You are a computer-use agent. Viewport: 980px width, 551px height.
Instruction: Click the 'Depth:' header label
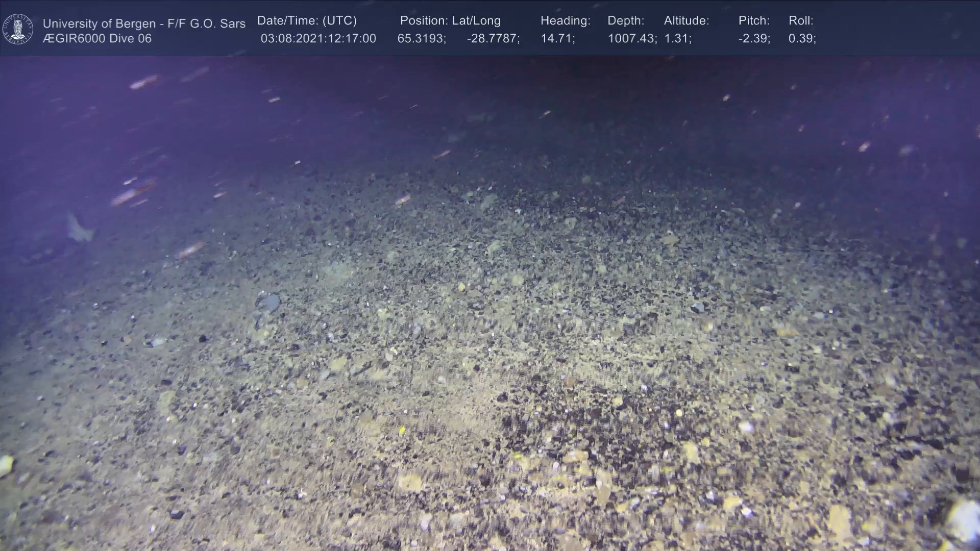[626, 21]
